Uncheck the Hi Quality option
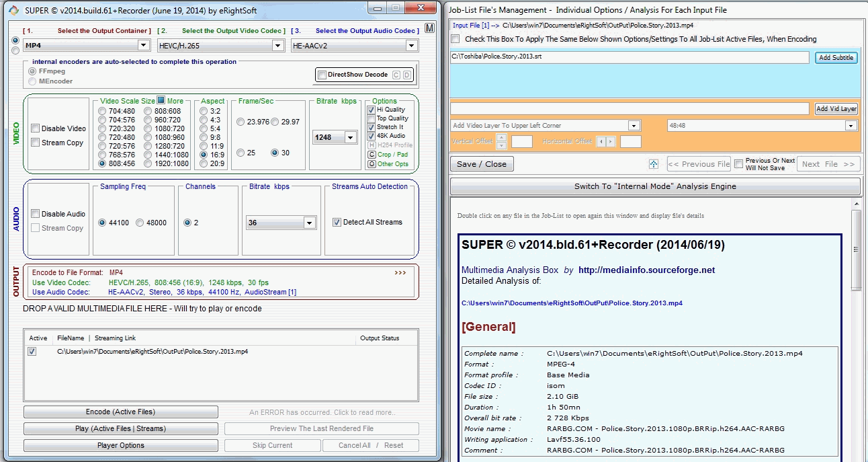The width and height of the screenshot is (868, 462). coord(372,110)
